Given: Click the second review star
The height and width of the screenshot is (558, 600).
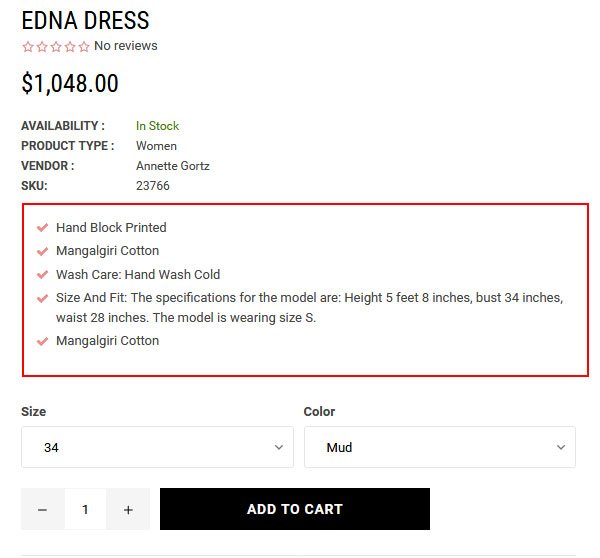Looking at the screenshot, I should (x=42, y=46).
